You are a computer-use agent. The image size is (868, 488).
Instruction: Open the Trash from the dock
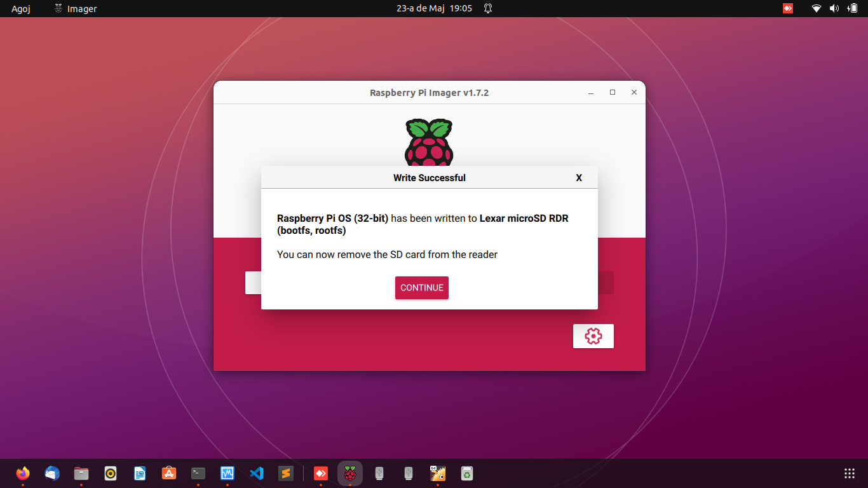[x=467, y=473]
